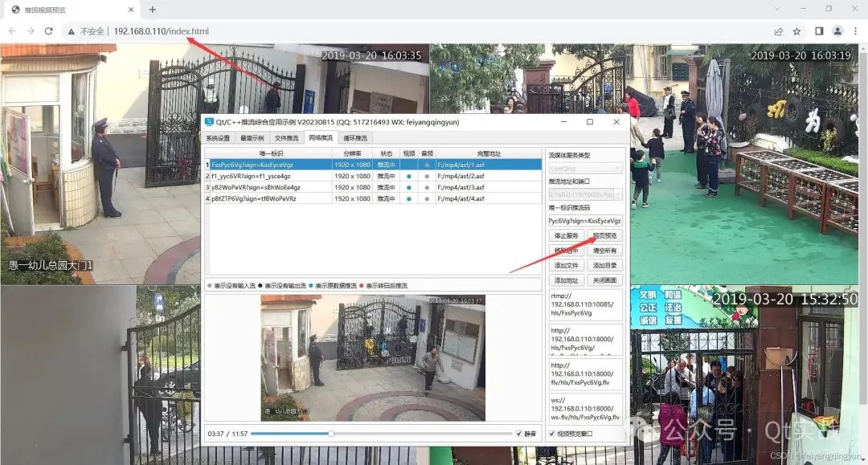
Task: Click the audio status dot on the selected stream row
Action: pos(427,165)
